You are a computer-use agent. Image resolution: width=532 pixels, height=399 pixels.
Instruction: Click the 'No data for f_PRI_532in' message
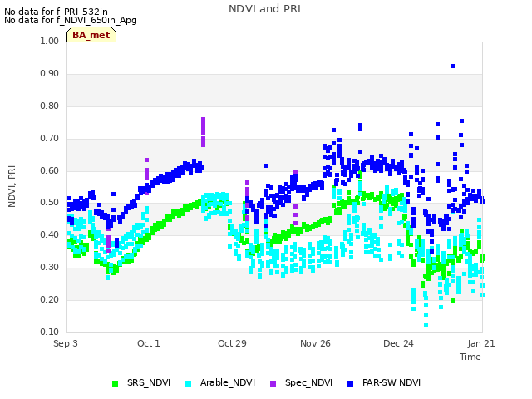56,12
